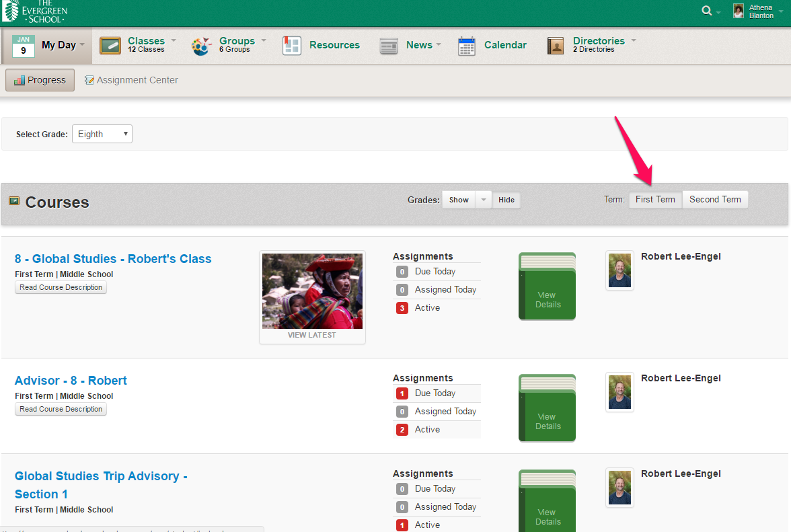Image resolution: width=791 pixels, height=532 pixels.
Task: Open View Details book for Global Studies Trip Advisory
Action: pos(547,501)
